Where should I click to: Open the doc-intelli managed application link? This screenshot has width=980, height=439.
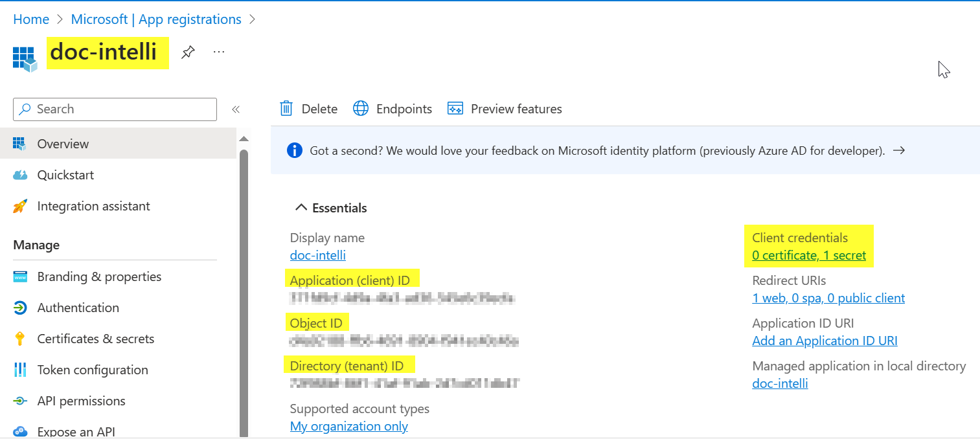[780, 383]
